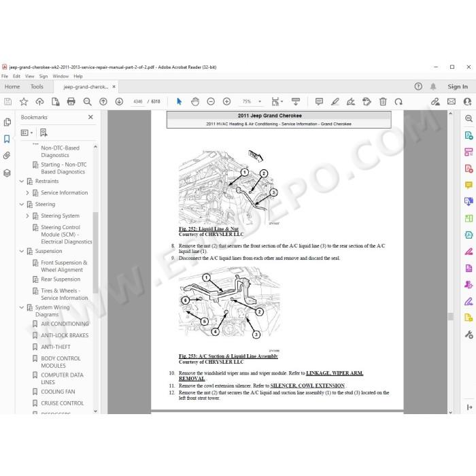Go to the next page arrow

119,102
